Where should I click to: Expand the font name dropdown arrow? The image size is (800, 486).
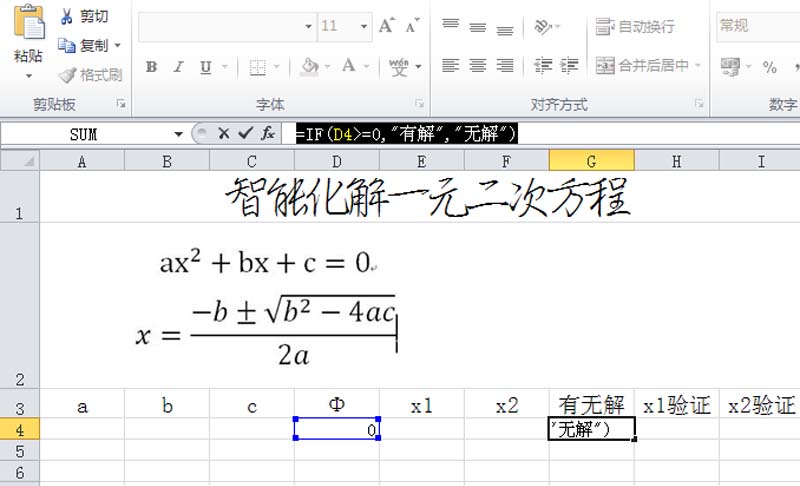click(309, 26)
